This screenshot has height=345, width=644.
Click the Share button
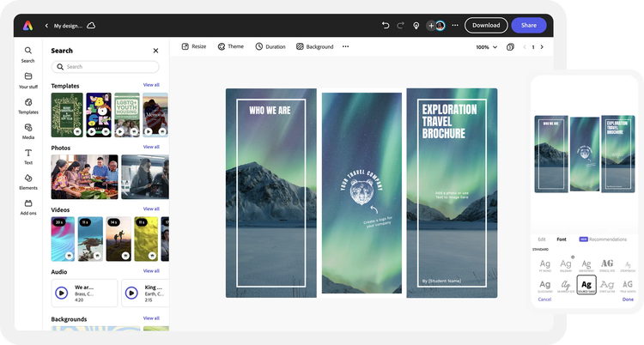point(529,26)
